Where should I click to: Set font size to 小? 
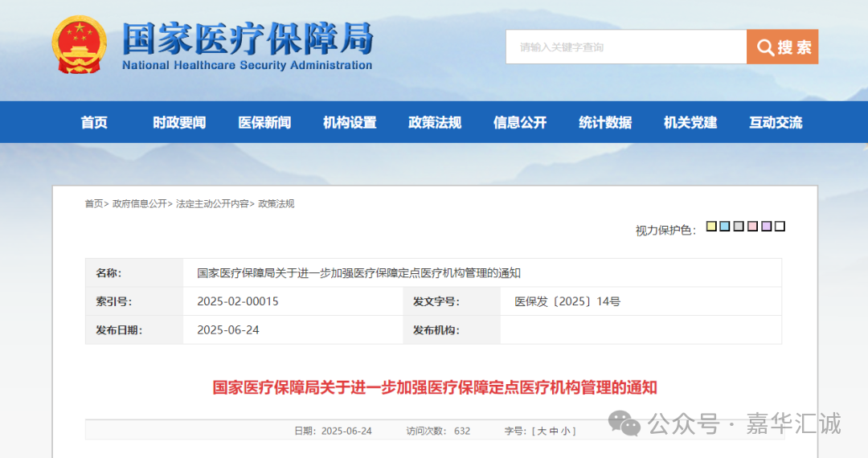pos(565,431)
